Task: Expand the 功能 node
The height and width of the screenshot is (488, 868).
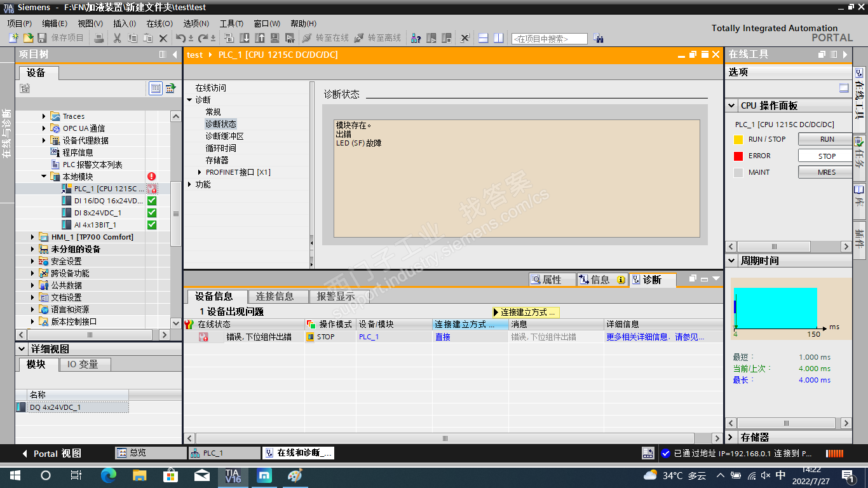Action: (x=189, y=184)
